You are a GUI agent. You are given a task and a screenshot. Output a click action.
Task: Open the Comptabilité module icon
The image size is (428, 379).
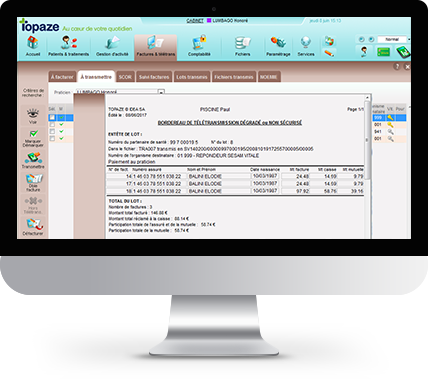pos(199,46)
